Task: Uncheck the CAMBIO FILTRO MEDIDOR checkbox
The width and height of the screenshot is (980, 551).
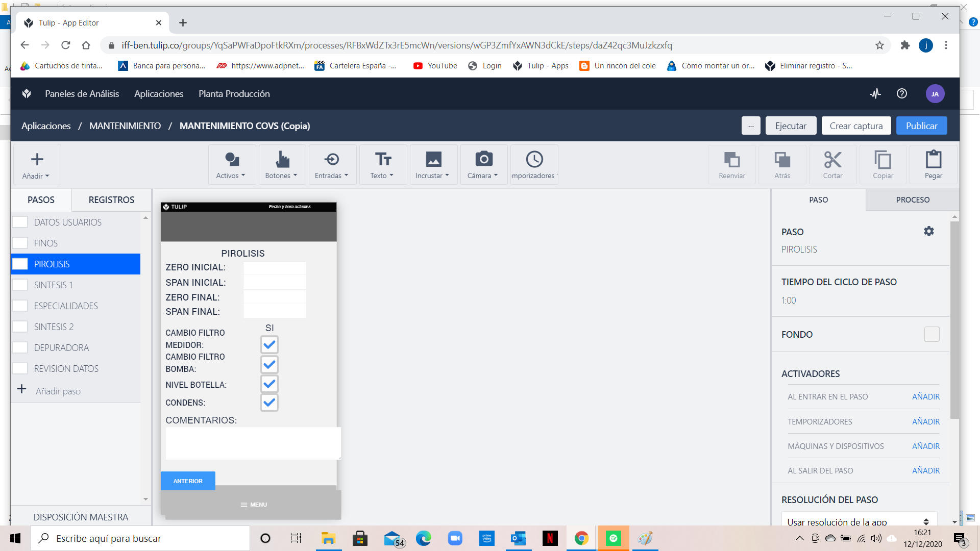Action: [x=269, y=345]
